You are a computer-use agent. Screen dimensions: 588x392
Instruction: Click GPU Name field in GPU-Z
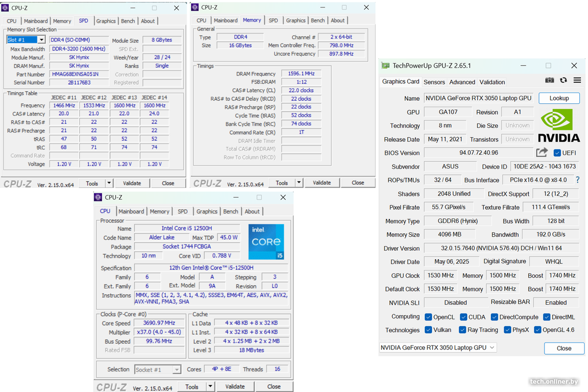[x=478, y=98]
